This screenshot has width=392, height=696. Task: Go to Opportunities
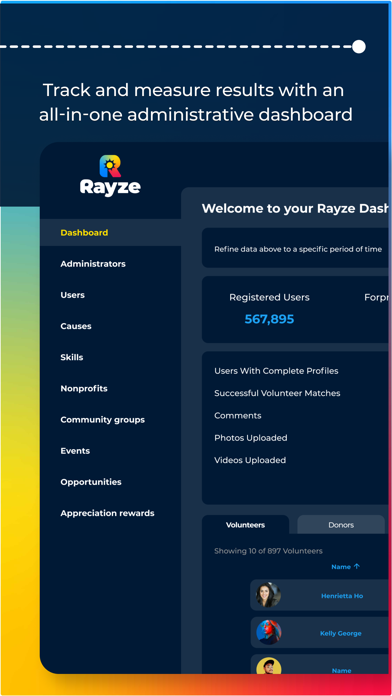click(91, 482)
